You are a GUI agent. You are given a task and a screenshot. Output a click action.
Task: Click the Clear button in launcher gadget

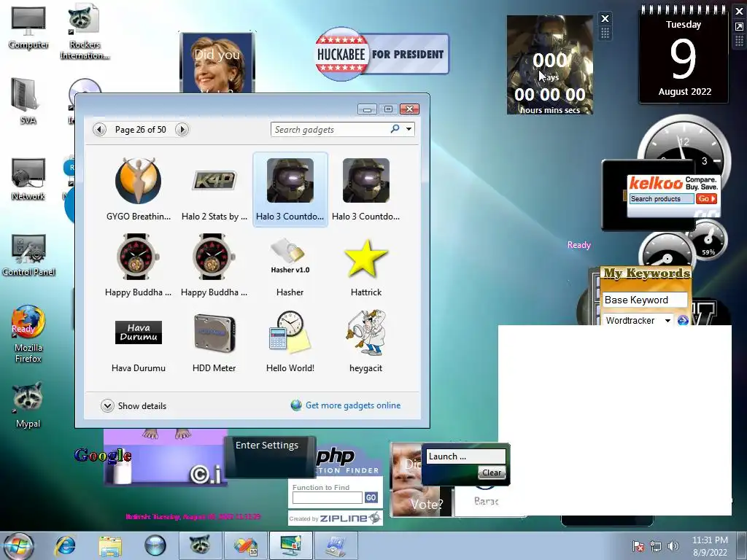tap(491, 472)
